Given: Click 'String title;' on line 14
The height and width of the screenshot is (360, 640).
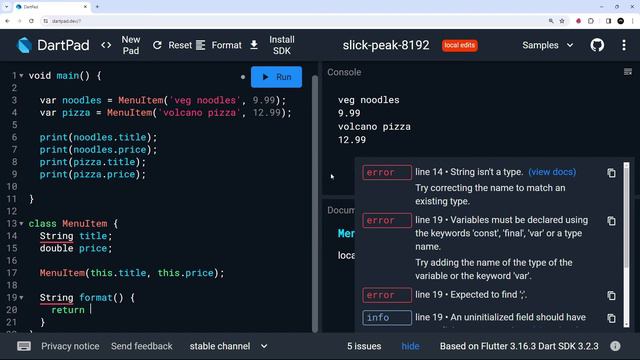Looking at the screenshot, I should point(76,236).
